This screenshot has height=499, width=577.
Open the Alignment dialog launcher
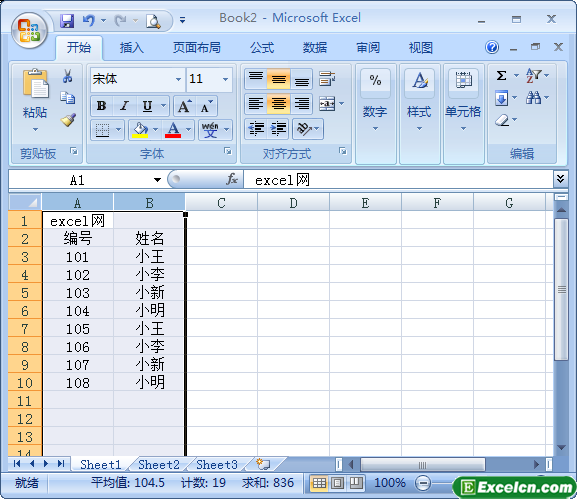343,151
